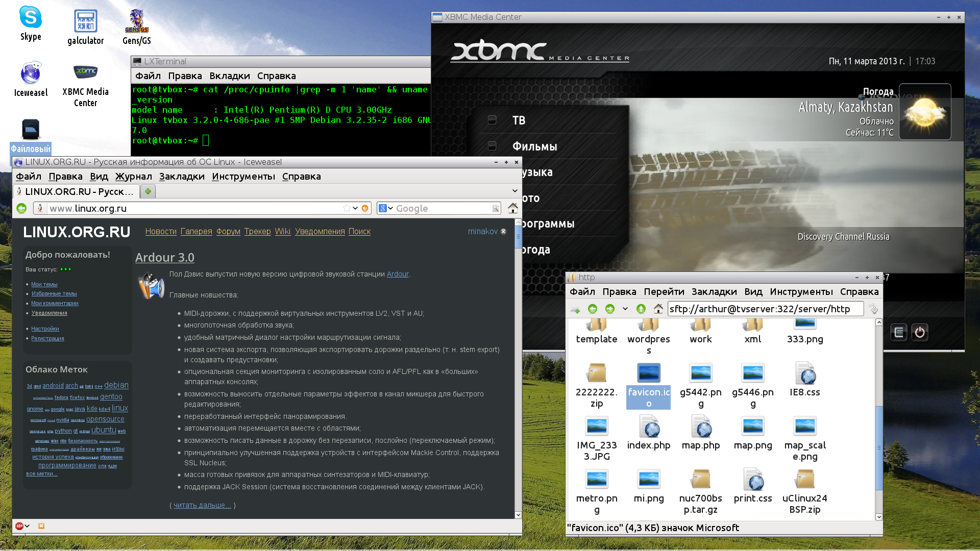Switch to the LINUX.ORG.RU browser tab
The image size is (980, 551).
[x=77, y=191]
